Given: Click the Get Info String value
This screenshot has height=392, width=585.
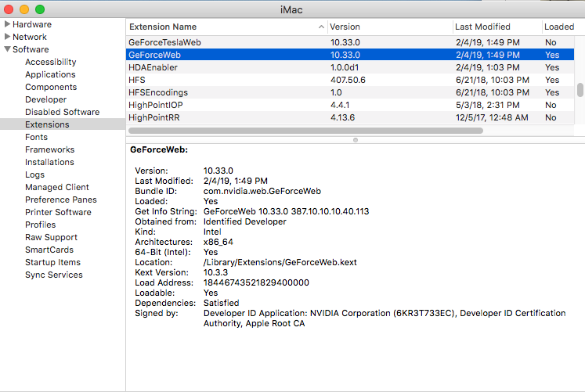Looking at the screenshot, I should [286, 211].
